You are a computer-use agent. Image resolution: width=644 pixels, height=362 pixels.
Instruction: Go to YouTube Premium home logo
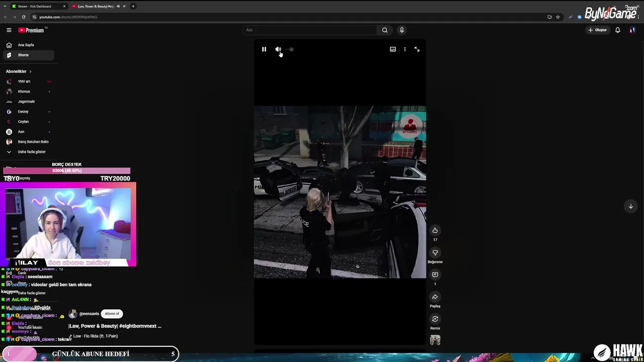[31, 30]
